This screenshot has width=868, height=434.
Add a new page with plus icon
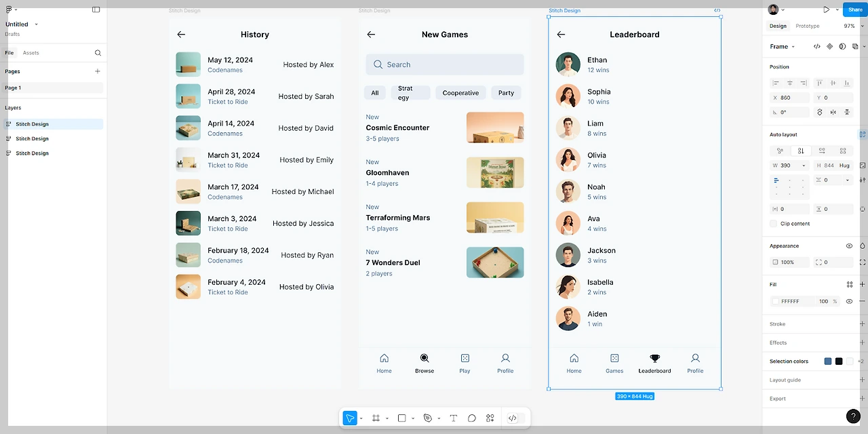(98, 71)
